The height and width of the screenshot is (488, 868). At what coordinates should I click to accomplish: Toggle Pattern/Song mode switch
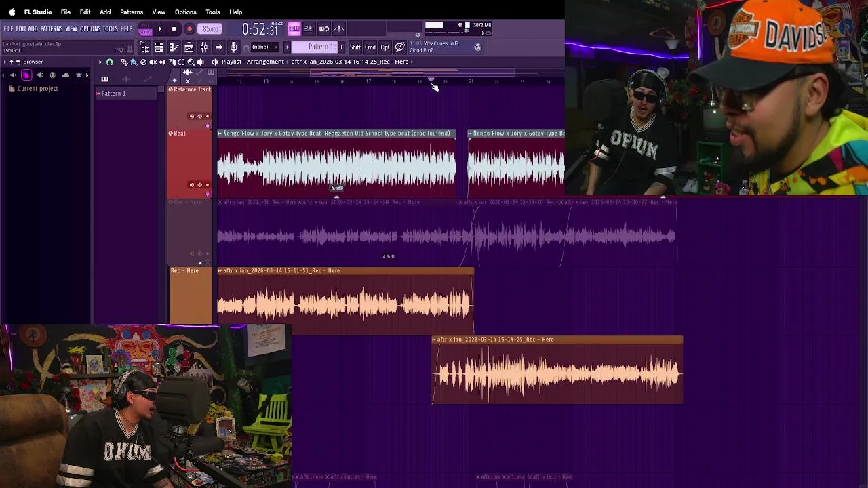click(x=145, y=28)
